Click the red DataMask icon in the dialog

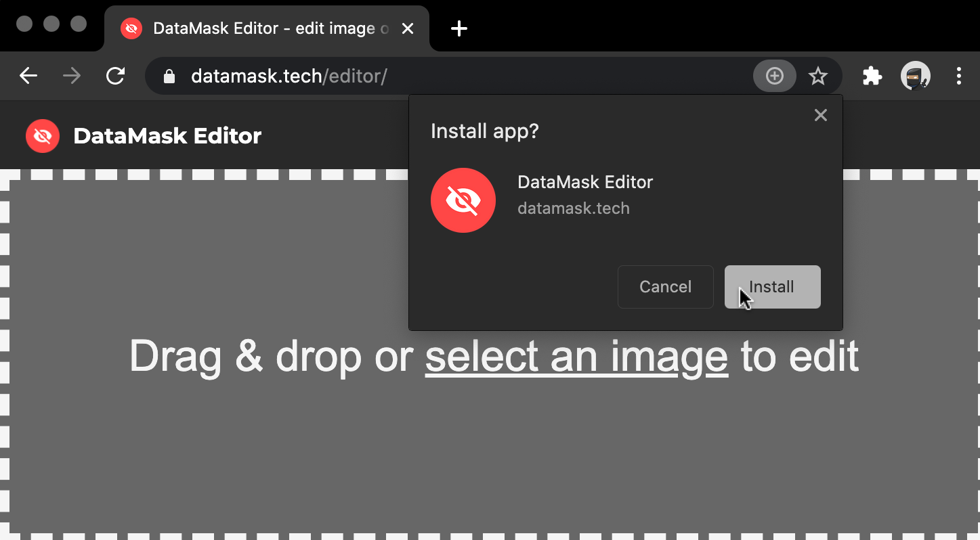(x=463, y=200)
